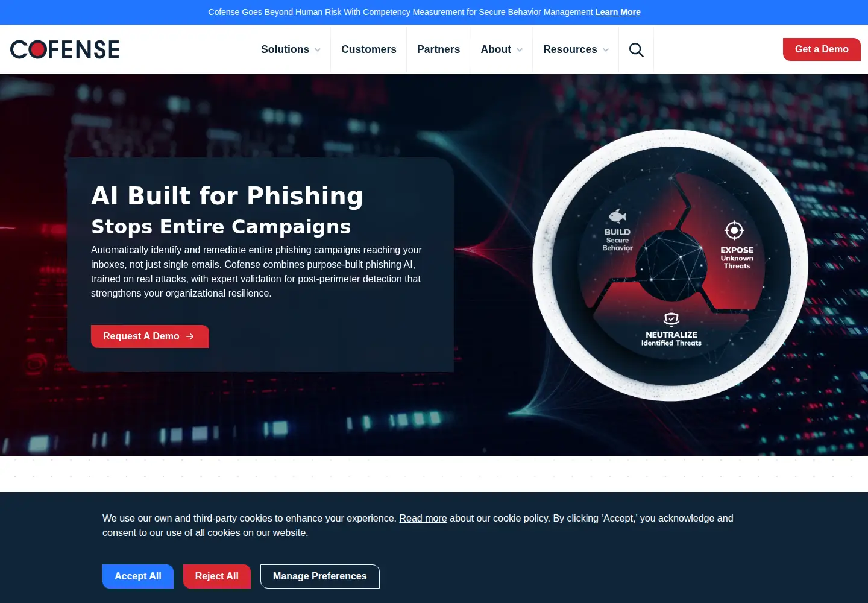Click the Stops Entire Campaigns subheading
868x603 pixels.
click(221, 227)
